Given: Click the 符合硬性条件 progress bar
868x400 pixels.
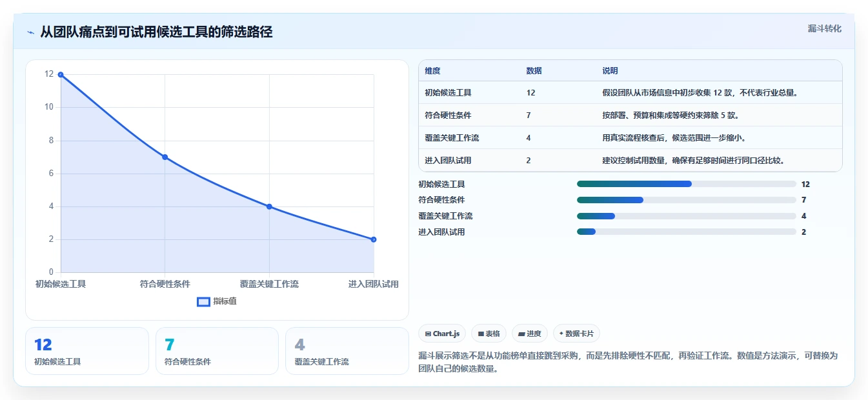Looking at the screenshot, I should (x=686, y=200).
